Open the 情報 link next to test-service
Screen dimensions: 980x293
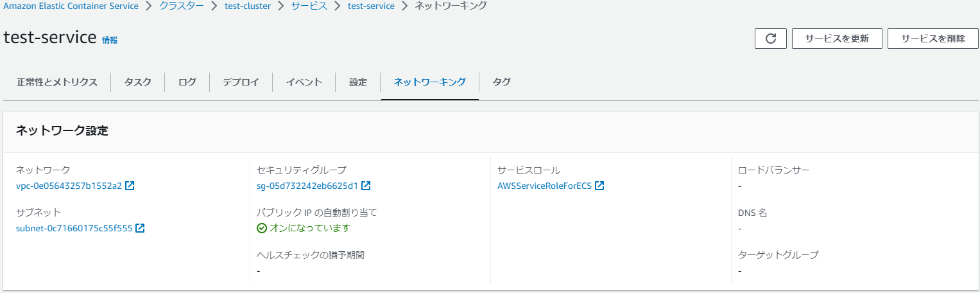(110, 40)
